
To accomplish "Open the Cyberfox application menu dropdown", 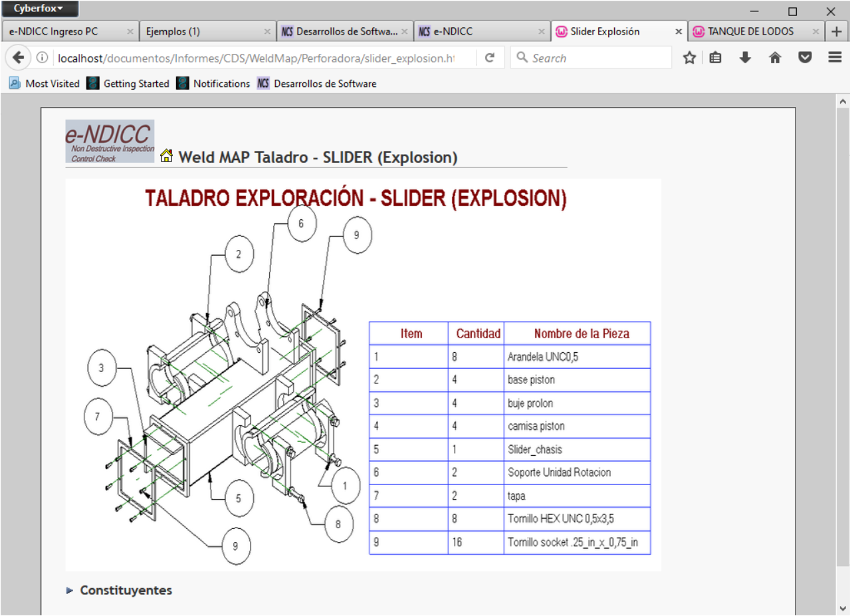I will coord(39,9).
